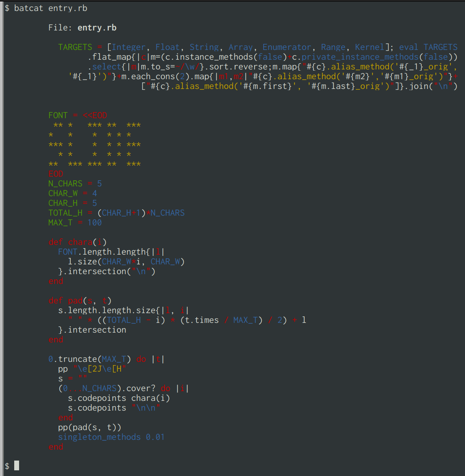Click the green TARGETS constant definition
Viewport: 465px width, 476px height.
click(75, 47)
